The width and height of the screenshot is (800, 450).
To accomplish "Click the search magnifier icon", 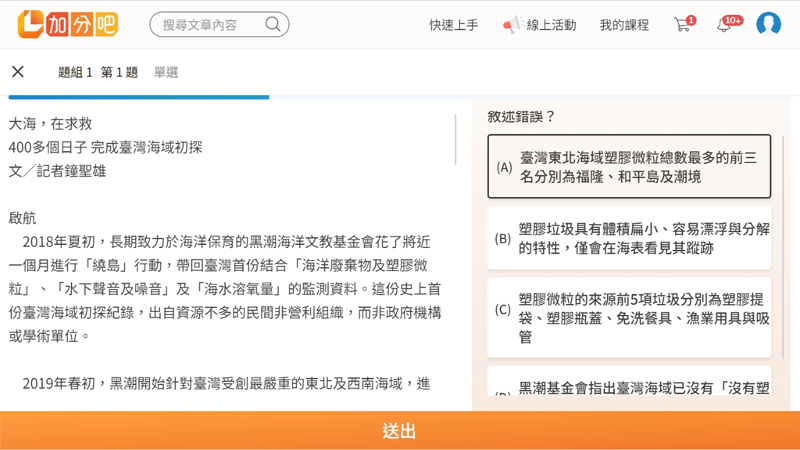I will pyautogui.click(x=272, y=24).
